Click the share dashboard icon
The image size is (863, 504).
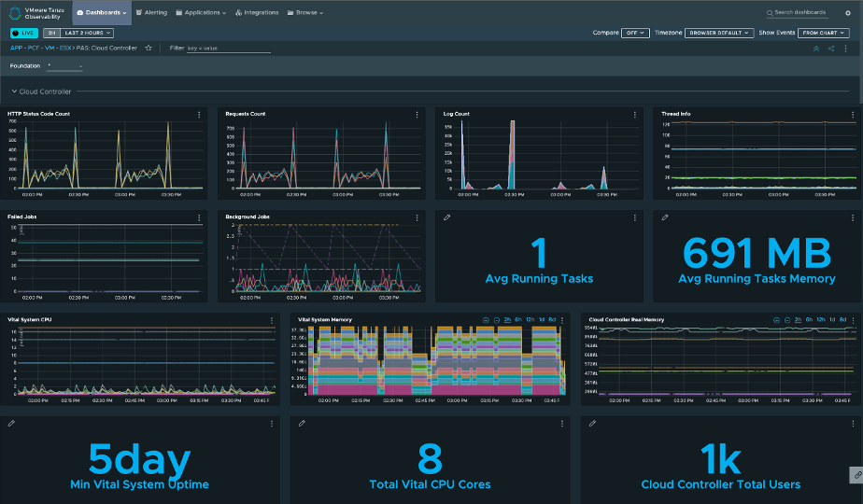[x=831, y=49]
